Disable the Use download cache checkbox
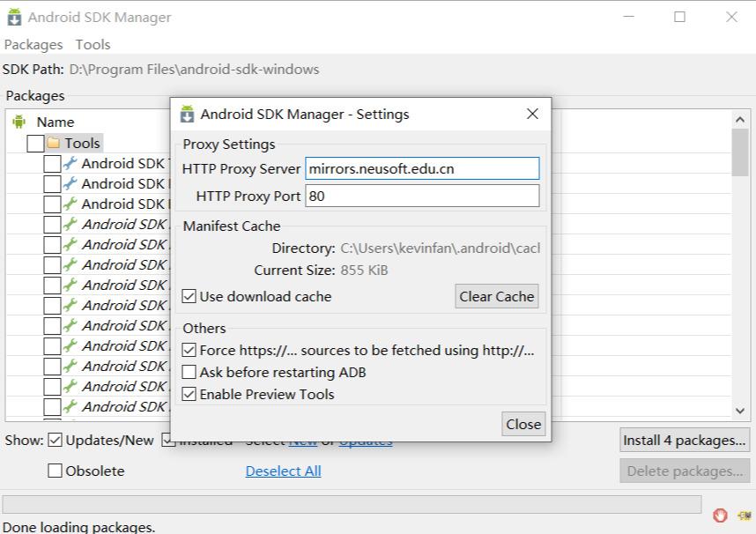 point(189,296)
